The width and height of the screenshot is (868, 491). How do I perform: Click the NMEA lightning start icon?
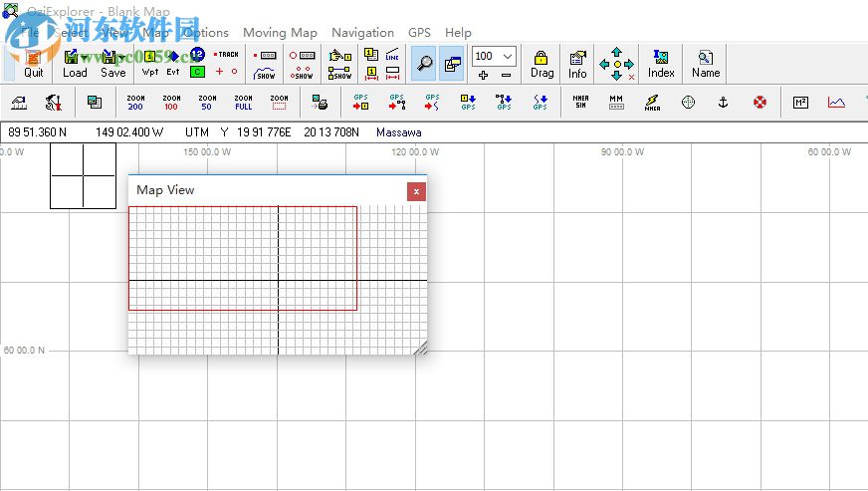pos(652,102)
